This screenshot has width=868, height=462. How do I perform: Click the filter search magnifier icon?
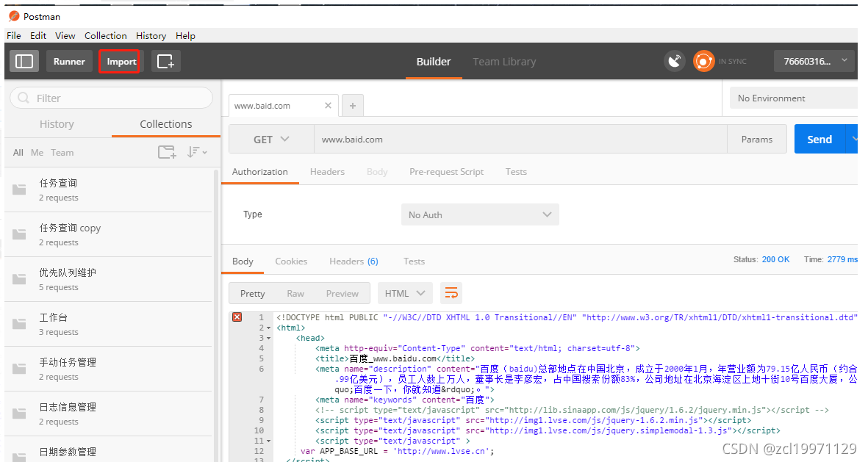point(24,98)
